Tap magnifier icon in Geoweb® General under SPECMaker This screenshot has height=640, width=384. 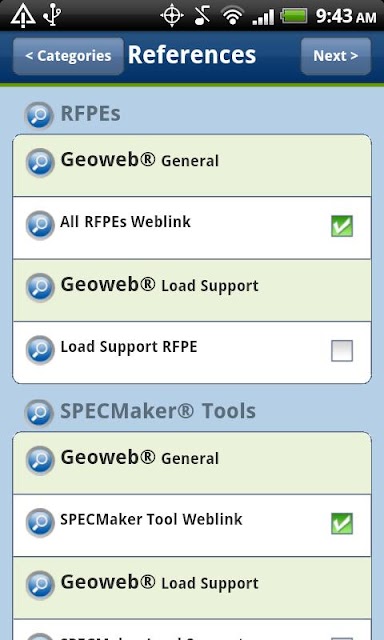40,460
